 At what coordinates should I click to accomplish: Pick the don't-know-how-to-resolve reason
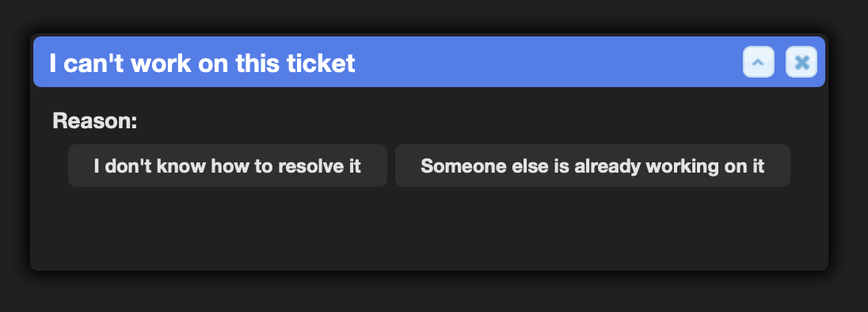pos(227,166)
